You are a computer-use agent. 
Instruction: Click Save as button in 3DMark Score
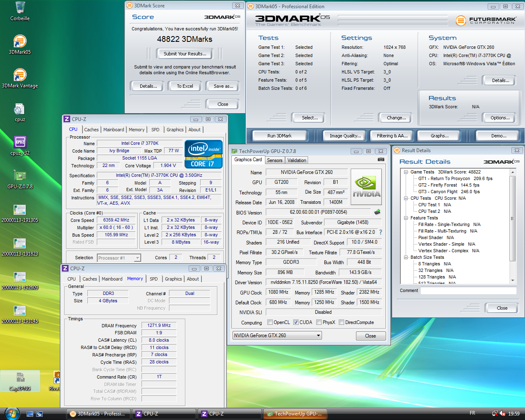pyautogui.click(x=224, y=86)
